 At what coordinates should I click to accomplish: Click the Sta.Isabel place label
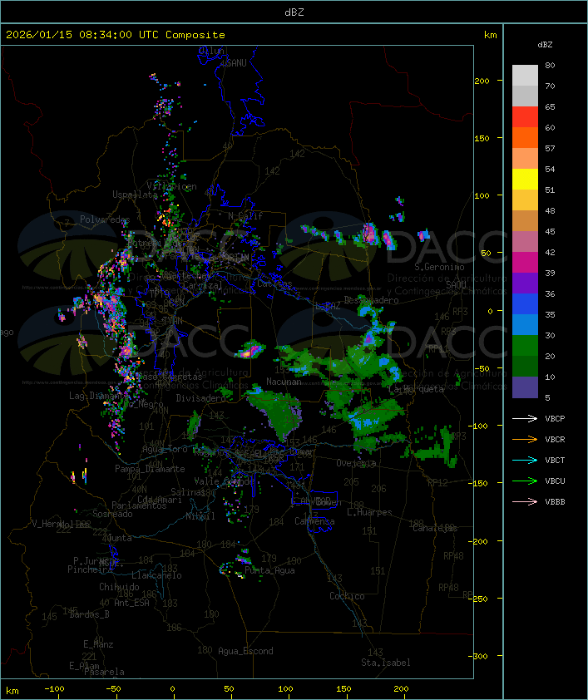click(x=386, y=663)
